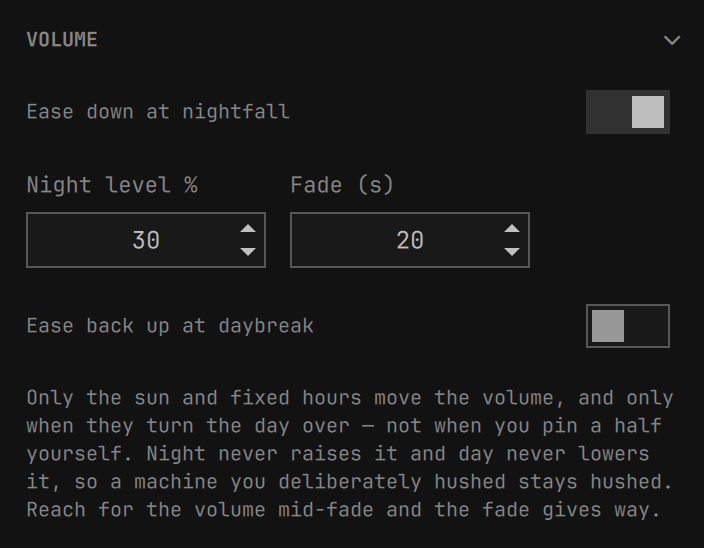Focus the Fade (s) value field
Viewport: 704px width, 548px height.
click(410, 240)
